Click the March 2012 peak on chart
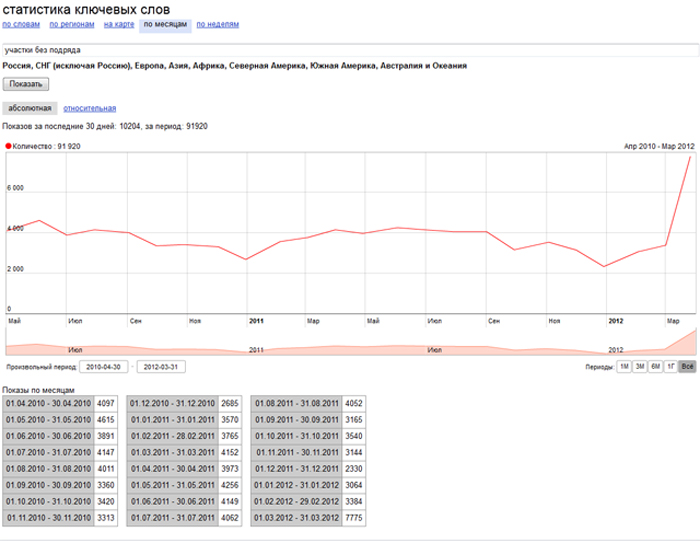 (691, 157)
